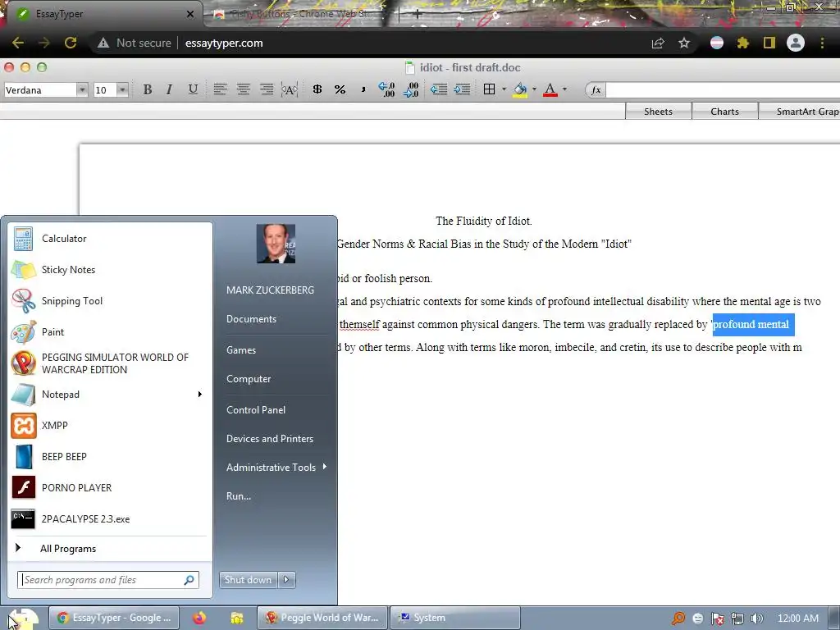
Task: Click the borders grid icon
Action: coord(489,89)
